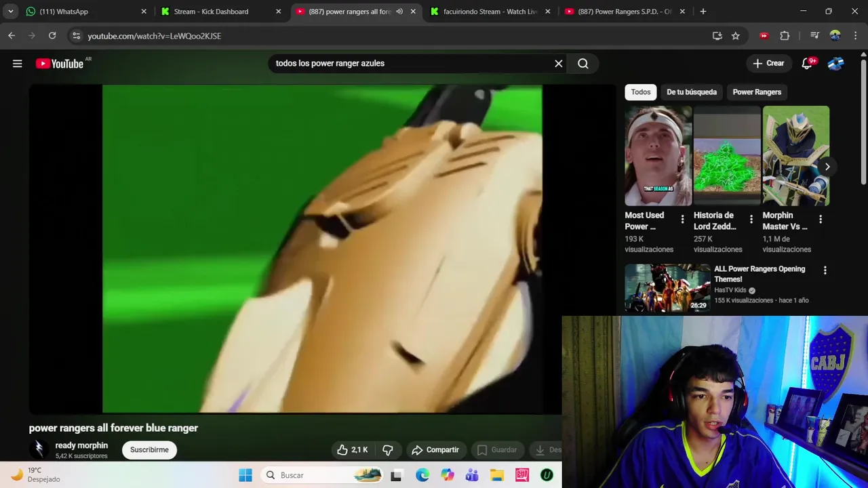The height and width of the screenshot is (488, 868).
Task: Like the video with thumbs-up
Action: click(x=353, y=449)
